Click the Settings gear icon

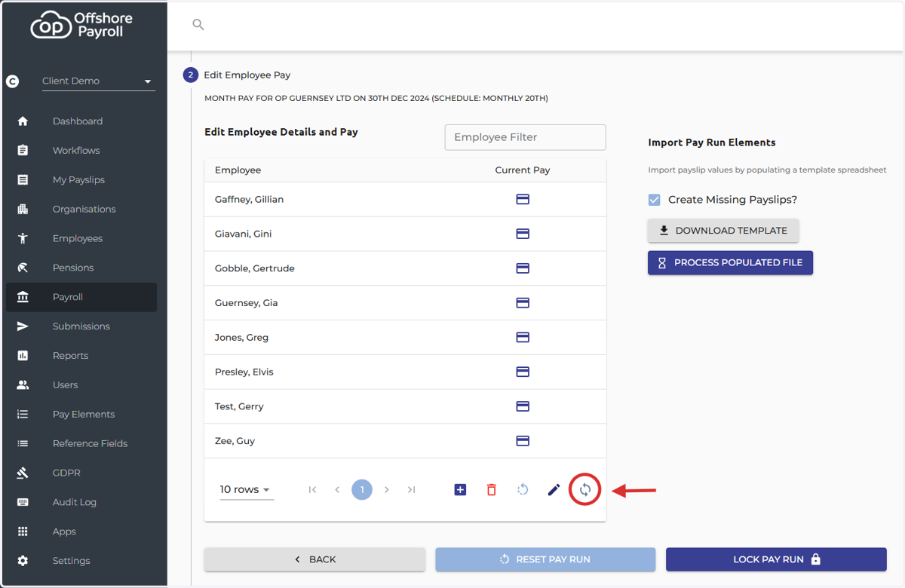(23, 561)
